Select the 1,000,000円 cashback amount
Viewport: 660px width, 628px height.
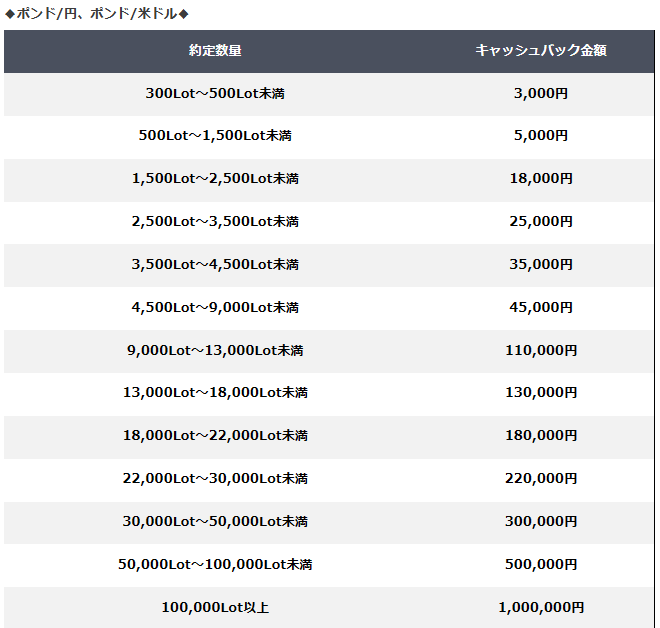540,608
